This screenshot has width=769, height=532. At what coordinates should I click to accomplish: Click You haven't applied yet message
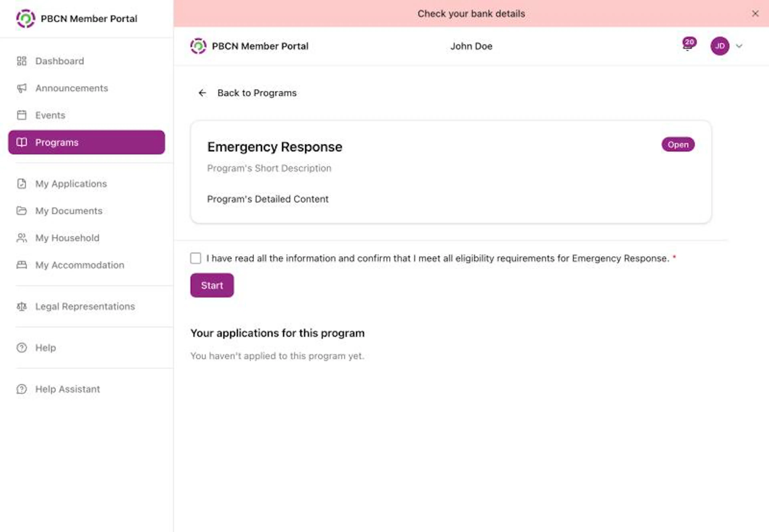tap(277, 356)
